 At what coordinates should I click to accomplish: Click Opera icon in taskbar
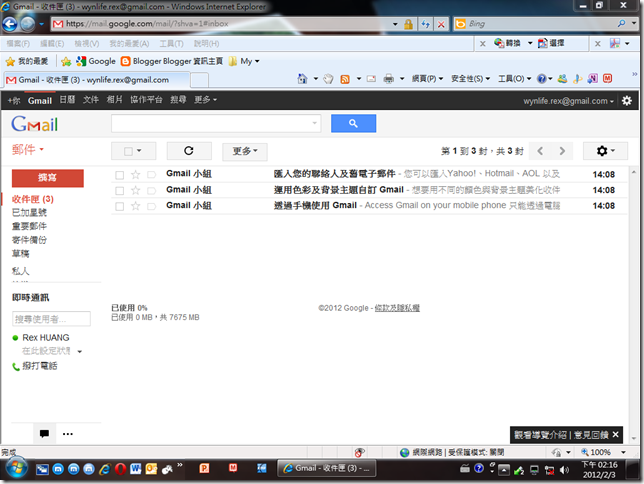120,469
